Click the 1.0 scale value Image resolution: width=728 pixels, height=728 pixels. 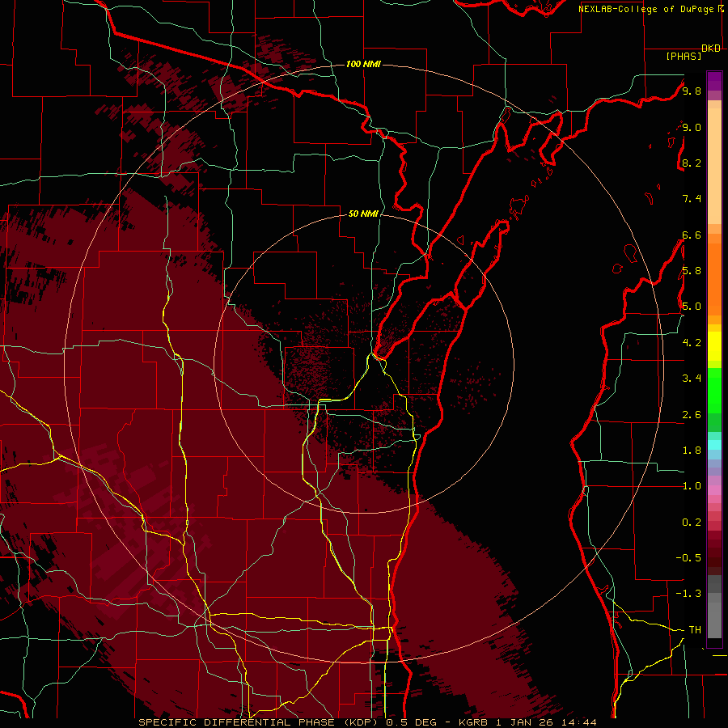692,486
